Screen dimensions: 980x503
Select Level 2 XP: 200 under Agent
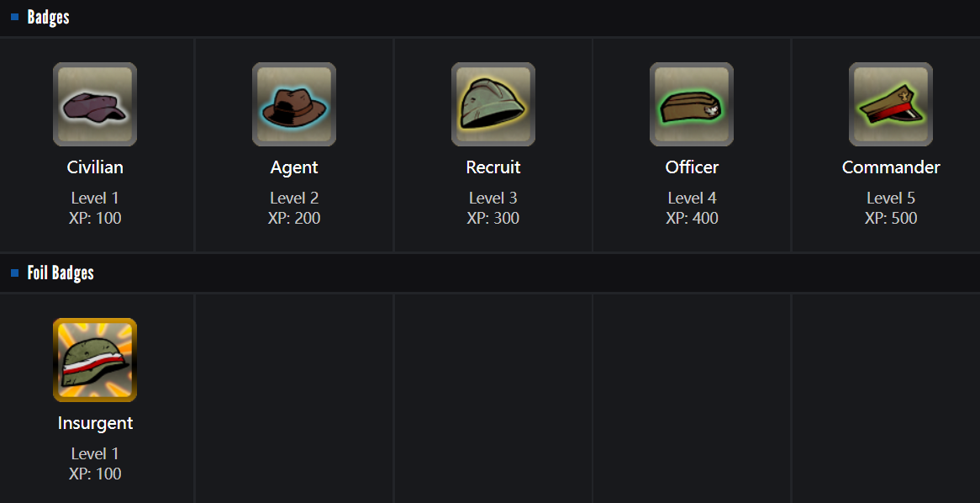(294, 208)
